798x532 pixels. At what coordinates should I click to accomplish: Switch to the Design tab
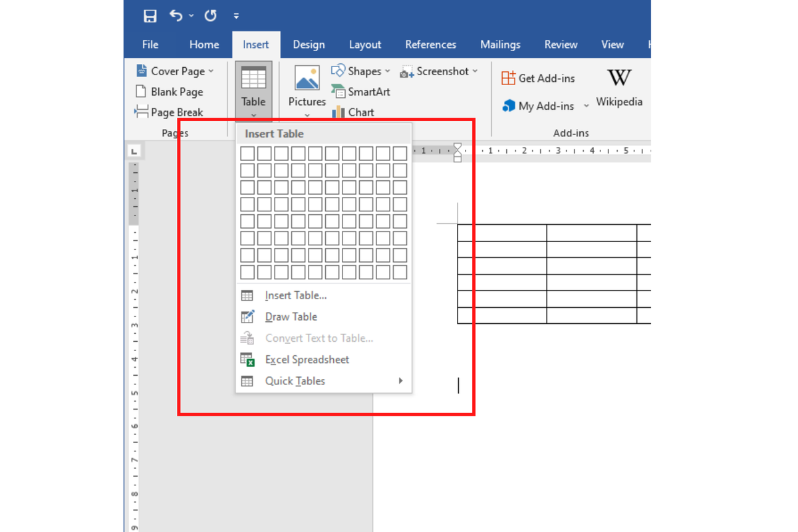click(309, 45)
